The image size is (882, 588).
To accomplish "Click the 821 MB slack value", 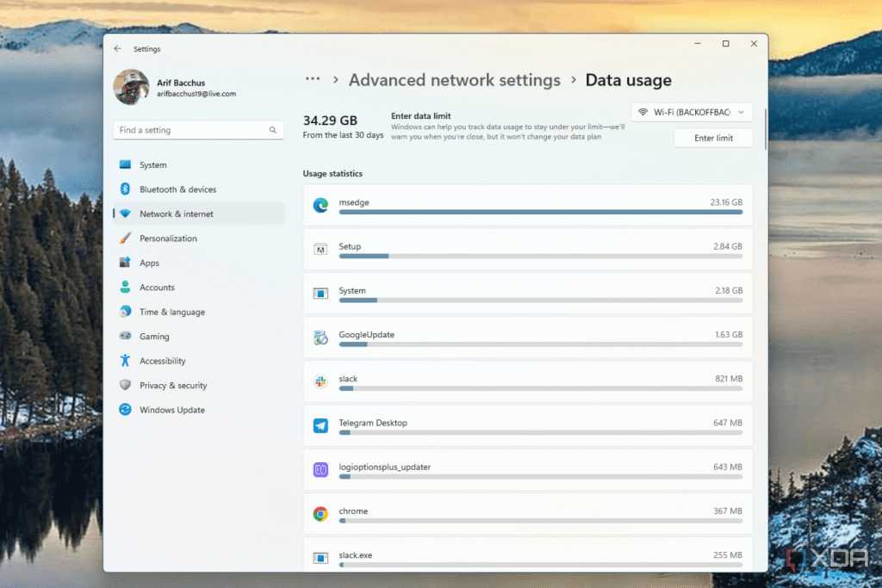I will [729, 378].
